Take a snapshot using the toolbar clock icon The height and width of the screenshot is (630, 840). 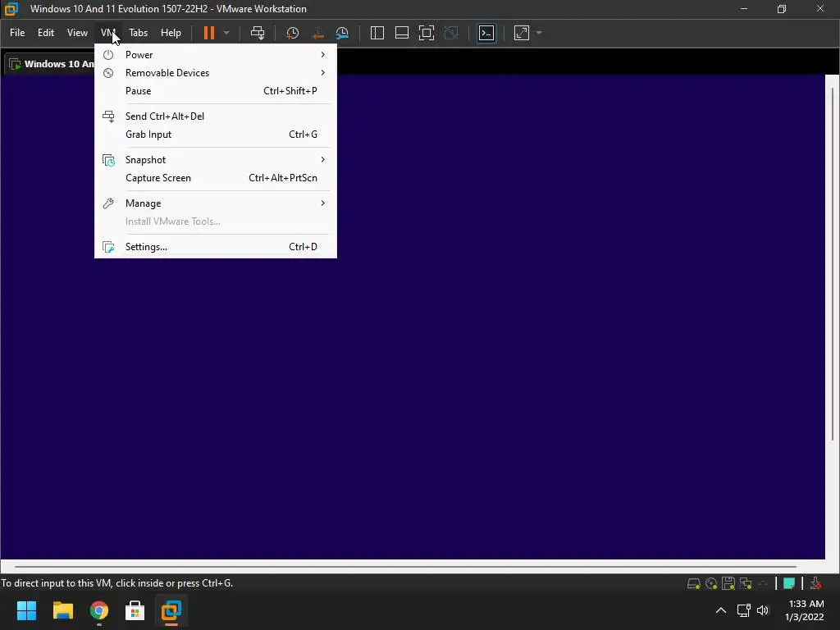(293, 33)
